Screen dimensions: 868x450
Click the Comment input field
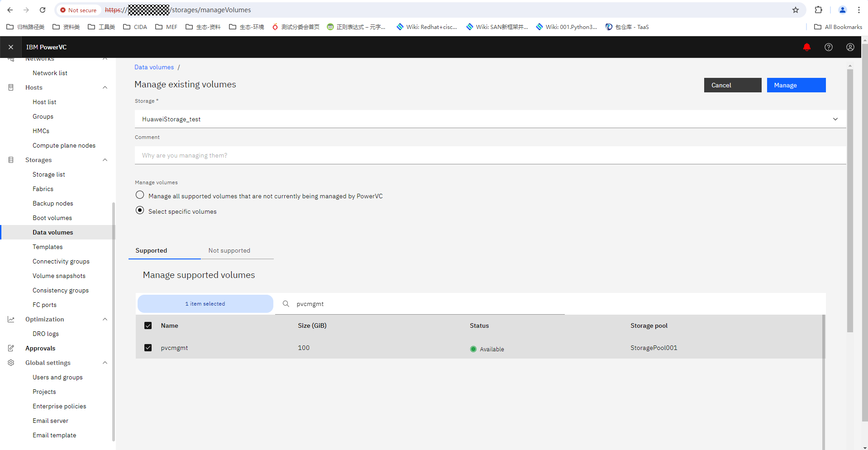click(490, 155)
